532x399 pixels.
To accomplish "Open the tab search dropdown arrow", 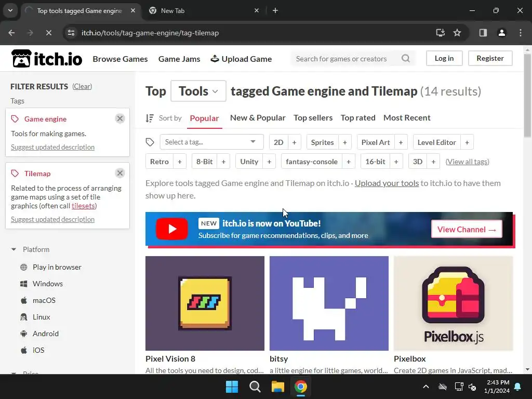I will point(10,10).
